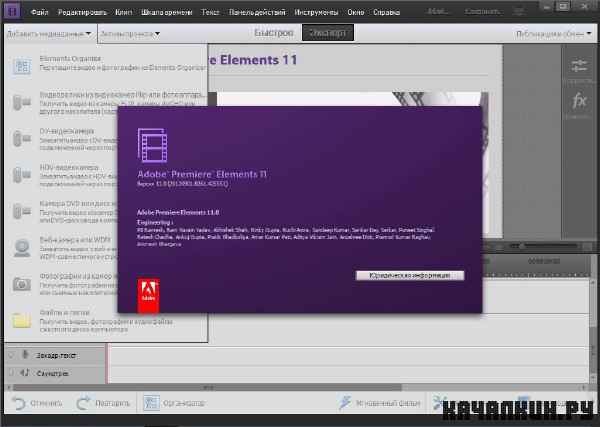The image size is (600, 427).
Task: Click the narration microphone track icon
Action: (x=25, y=355)
